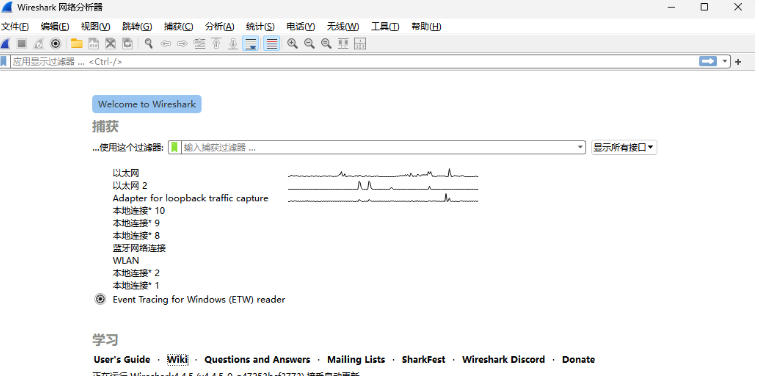
Task: Expand the display filter history dropdown
Action: coord(725,61)
